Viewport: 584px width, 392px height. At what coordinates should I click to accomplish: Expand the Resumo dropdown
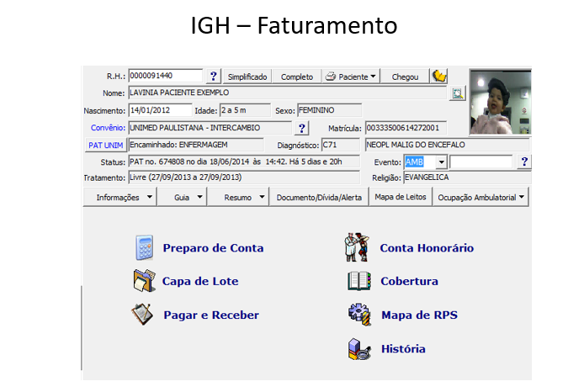point(262,197)
